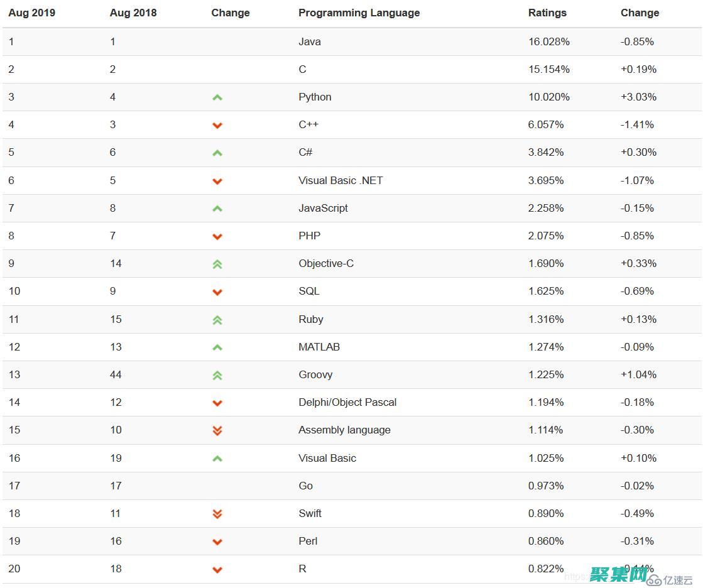
Task: Click the Visual Basic .NET entry
Action: [x=341, y=180]
